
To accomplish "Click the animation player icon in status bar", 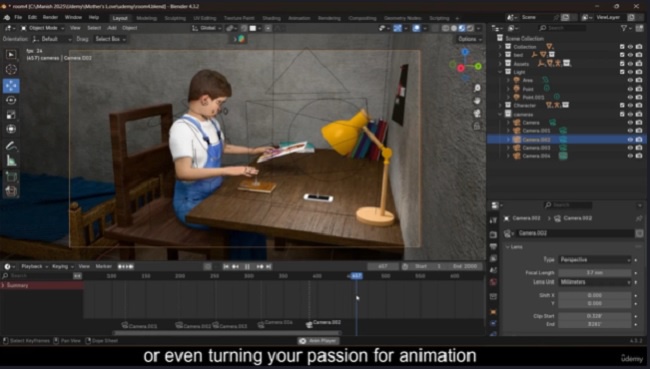I will (x=303, y=341).
